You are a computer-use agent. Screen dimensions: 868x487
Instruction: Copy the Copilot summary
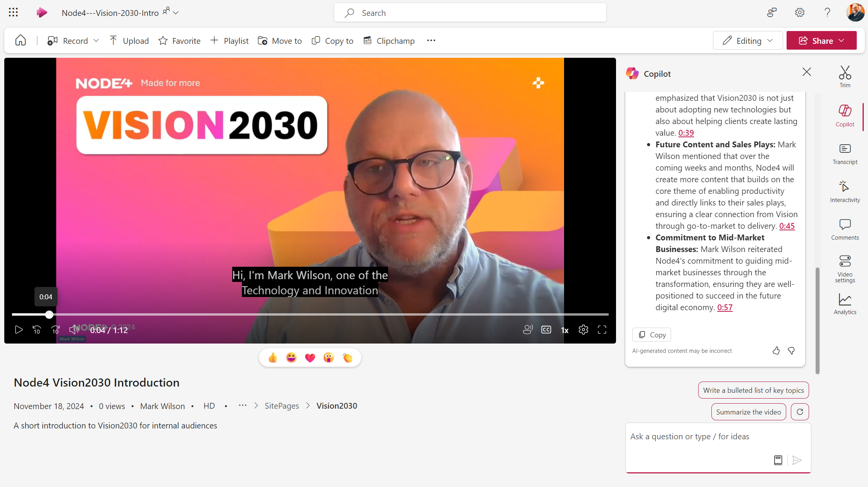651,334
